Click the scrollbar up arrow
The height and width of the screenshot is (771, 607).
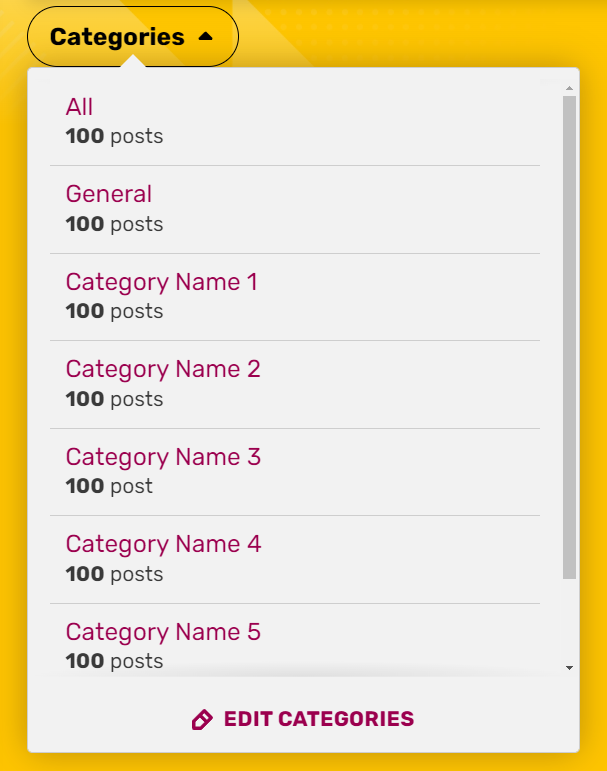coord(569,89)
